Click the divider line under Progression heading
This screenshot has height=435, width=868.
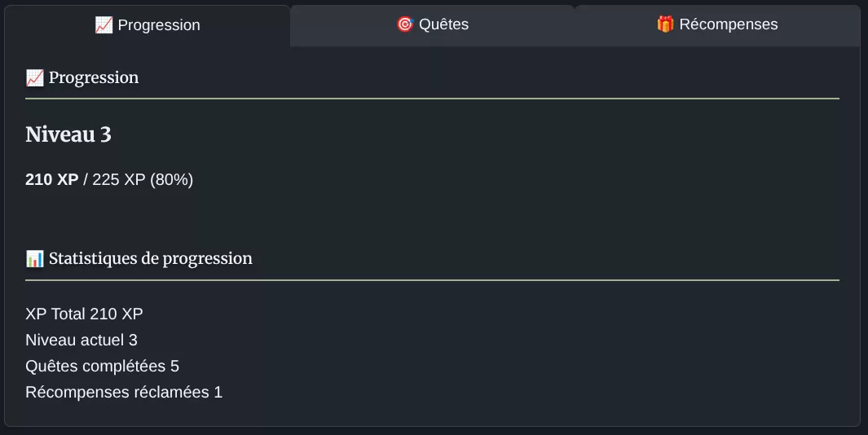pyautogui.click(x=432, y=99)
